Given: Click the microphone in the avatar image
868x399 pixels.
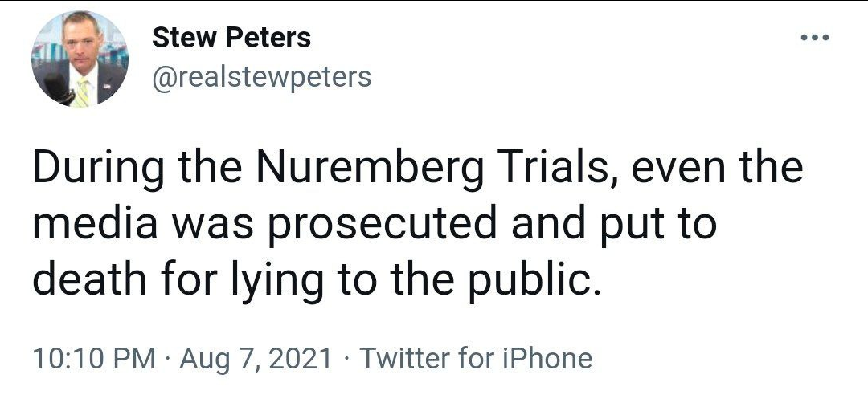Looking at the screenshot, I should point(57,88).
